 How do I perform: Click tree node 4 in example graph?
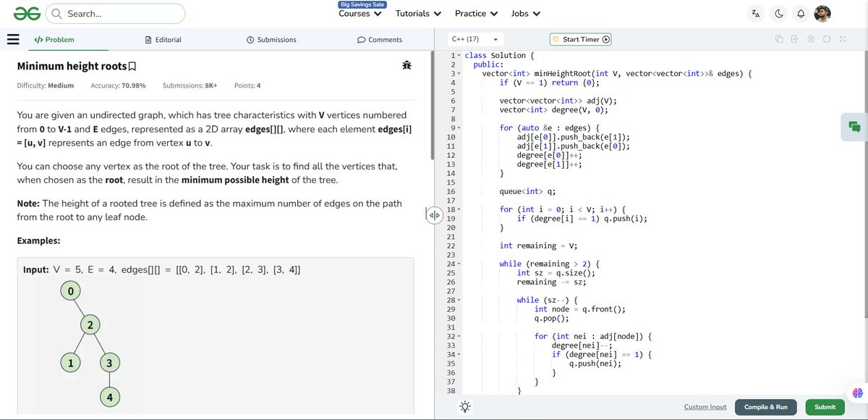110,397
